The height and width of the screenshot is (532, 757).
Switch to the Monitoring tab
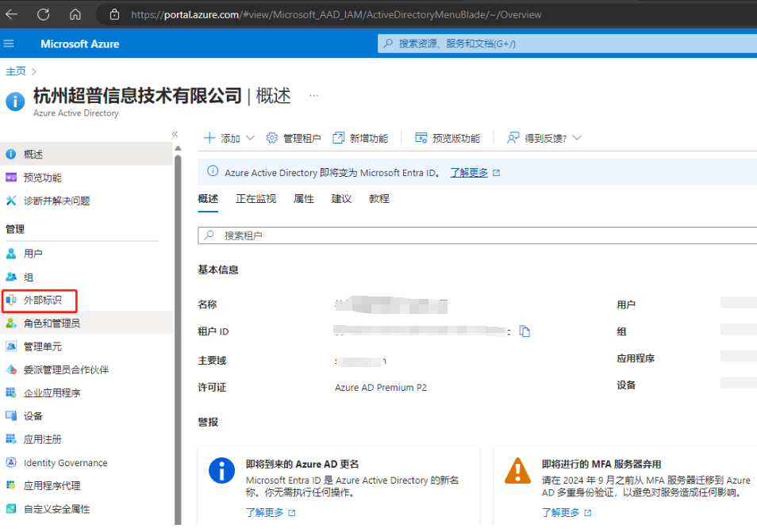[x=256, y=199]
